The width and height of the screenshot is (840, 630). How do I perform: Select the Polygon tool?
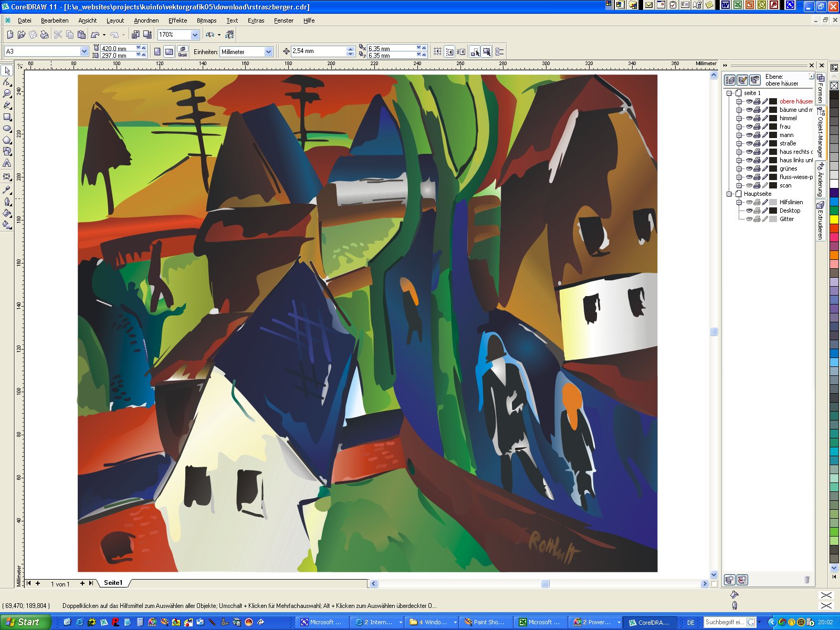[x=7, y=140]
